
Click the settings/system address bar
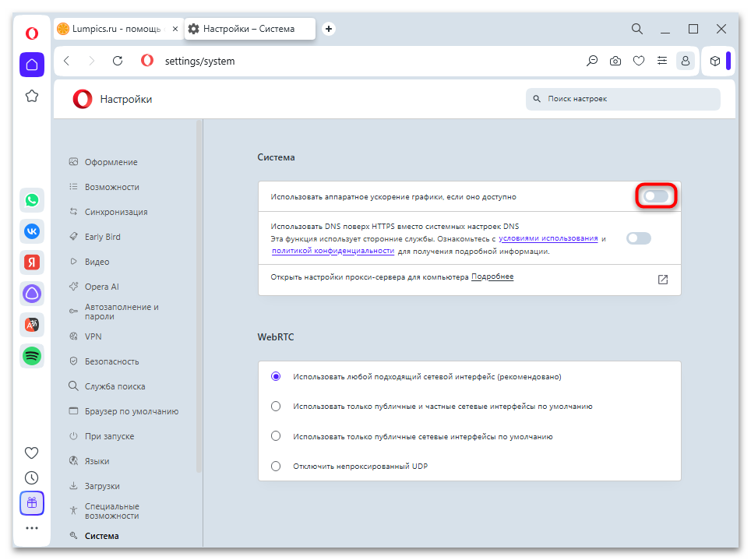coord(199,61)
